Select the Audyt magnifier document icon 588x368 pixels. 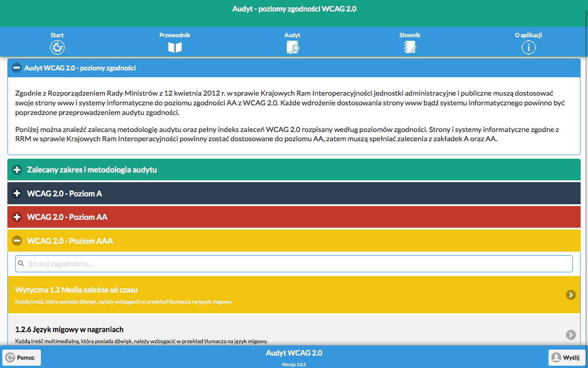[293, 47]
